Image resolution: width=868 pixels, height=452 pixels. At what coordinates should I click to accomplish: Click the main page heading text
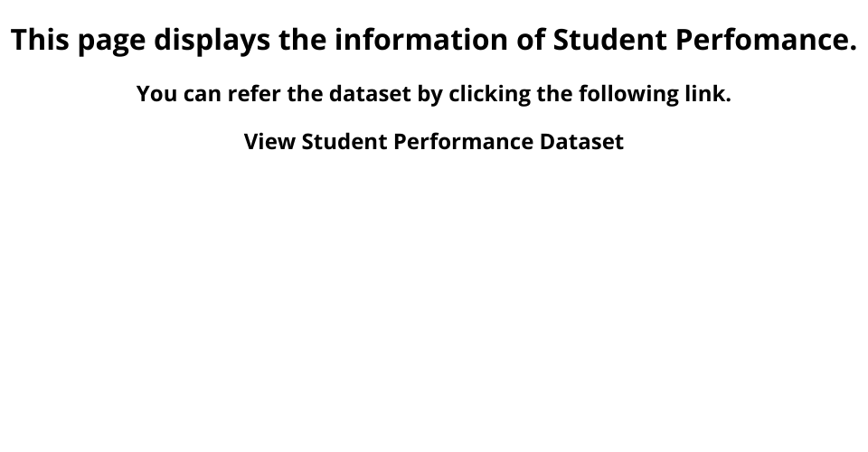[433, 40]
